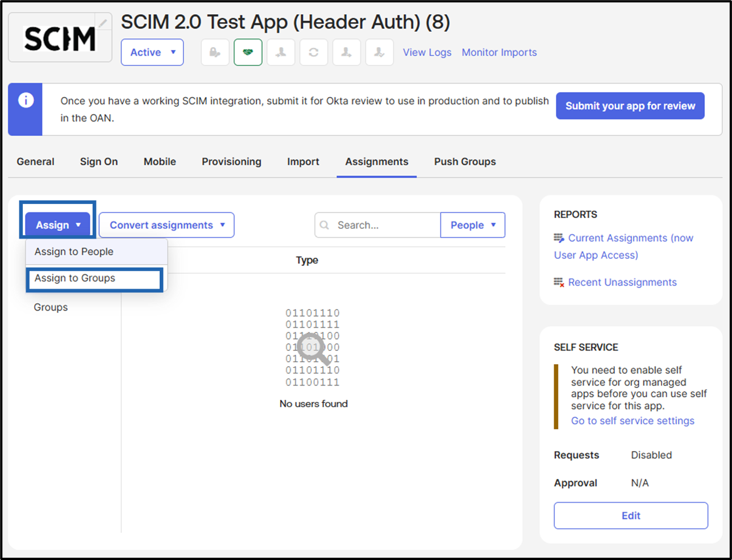Edit the SCIM app logo with pencil icon

pos(103,23)
